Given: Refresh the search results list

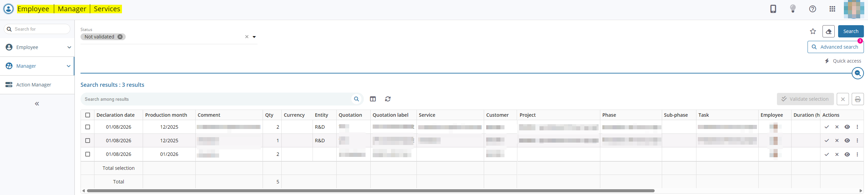Looking at the screenshot, I should tap(388, 99).
